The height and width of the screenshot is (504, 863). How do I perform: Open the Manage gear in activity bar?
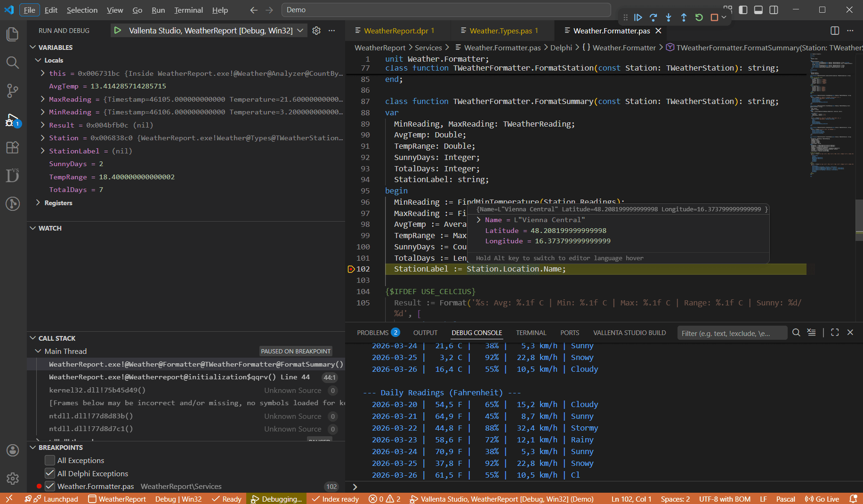coord(13,479)
